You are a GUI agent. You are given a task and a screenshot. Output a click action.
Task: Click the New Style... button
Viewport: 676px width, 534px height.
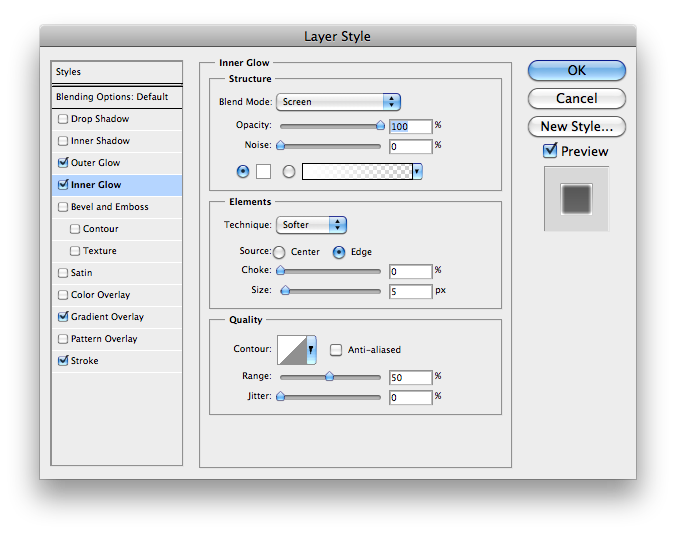(x=576, y=127)
